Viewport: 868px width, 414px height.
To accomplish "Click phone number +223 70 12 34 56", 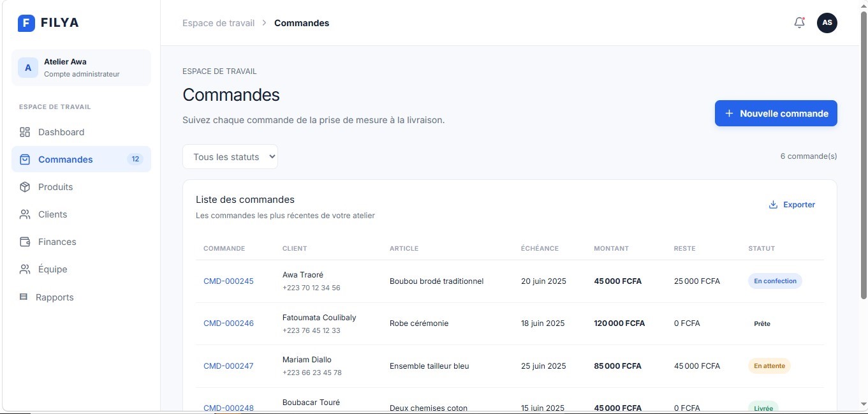I will 311,288.
